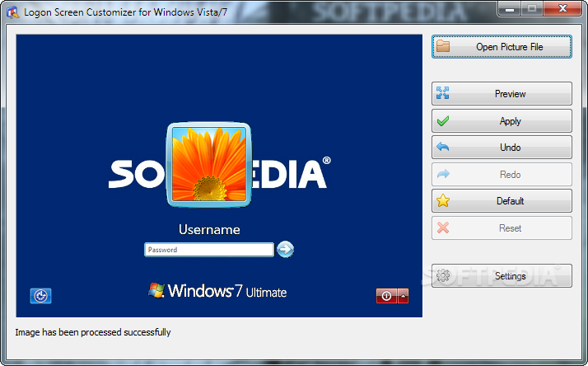This screenshot has width=588, height=366.
Task: Click the Open Picture File button
Action: [x=502, y=47]
